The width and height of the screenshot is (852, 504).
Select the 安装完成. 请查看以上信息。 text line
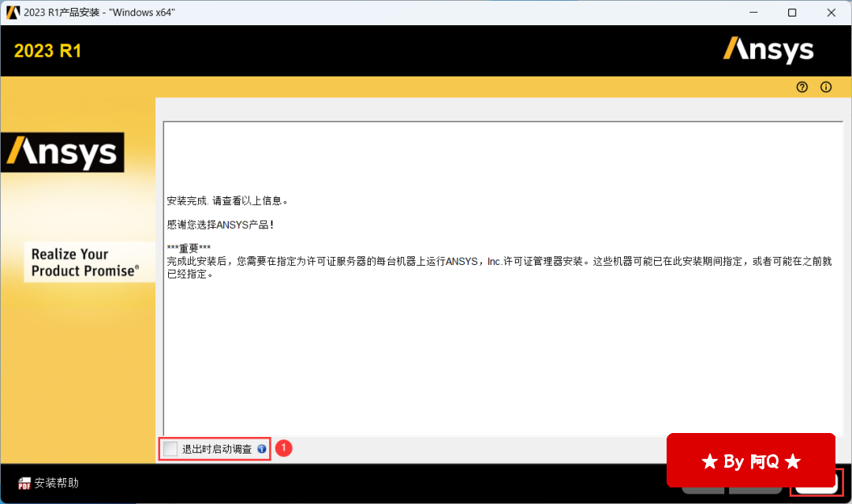[227, 201]
